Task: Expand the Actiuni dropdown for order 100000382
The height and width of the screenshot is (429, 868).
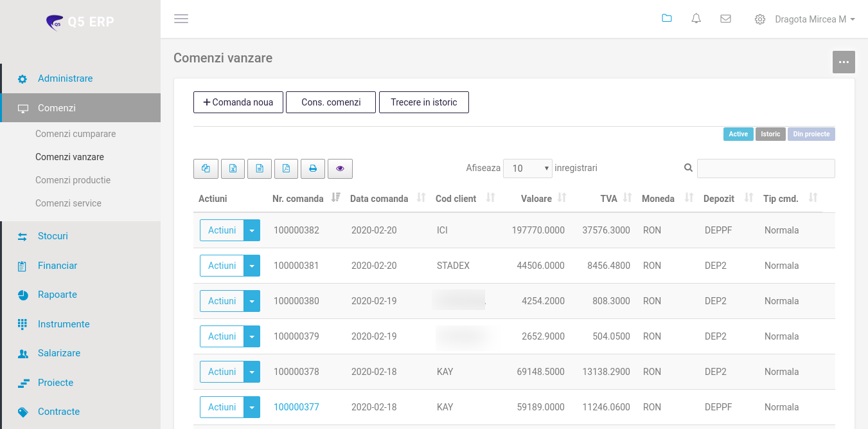Action: [252, 230]
